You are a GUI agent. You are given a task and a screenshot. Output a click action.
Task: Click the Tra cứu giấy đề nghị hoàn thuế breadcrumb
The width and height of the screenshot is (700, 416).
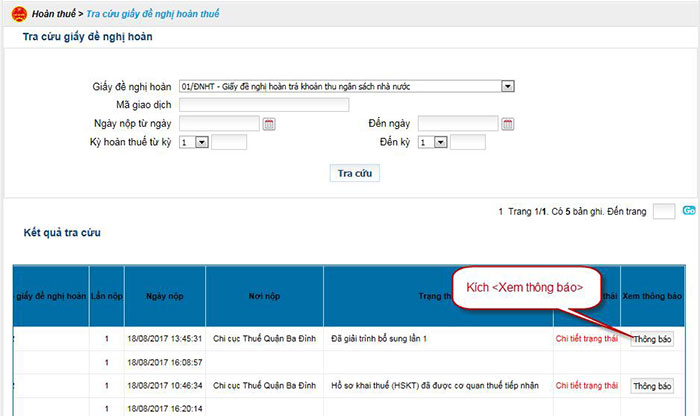[x=153, y=14]
